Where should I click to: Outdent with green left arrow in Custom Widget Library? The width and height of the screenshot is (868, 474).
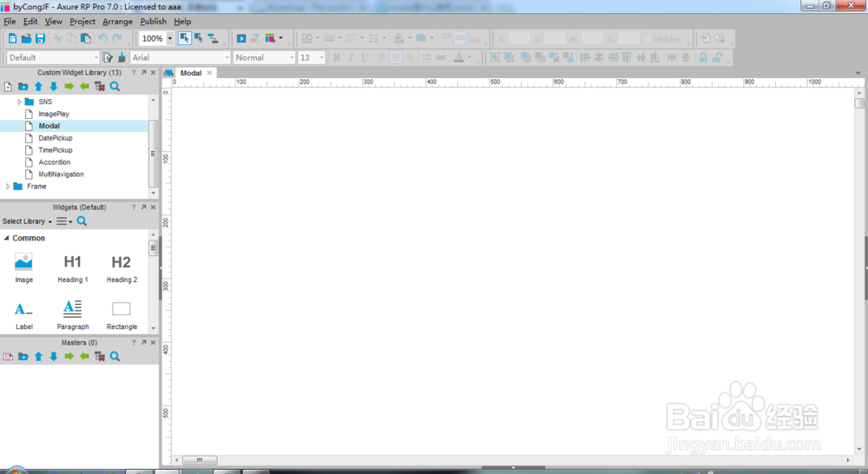84,87
